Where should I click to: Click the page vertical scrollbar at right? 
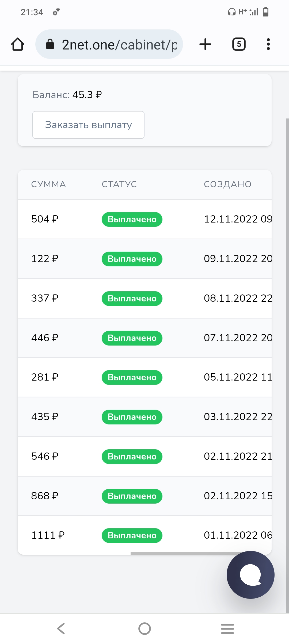click(x=287, y=365)
